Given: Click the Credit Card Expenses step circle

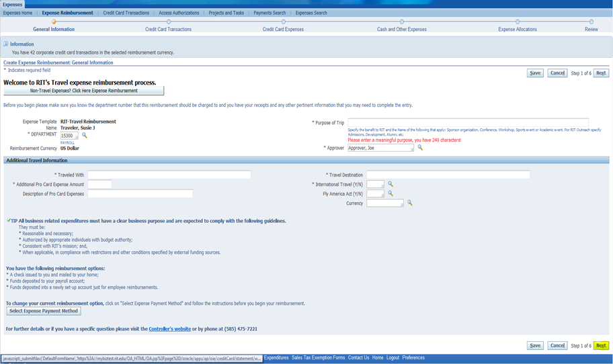Looking at the screenshot, I should point(283,21).
